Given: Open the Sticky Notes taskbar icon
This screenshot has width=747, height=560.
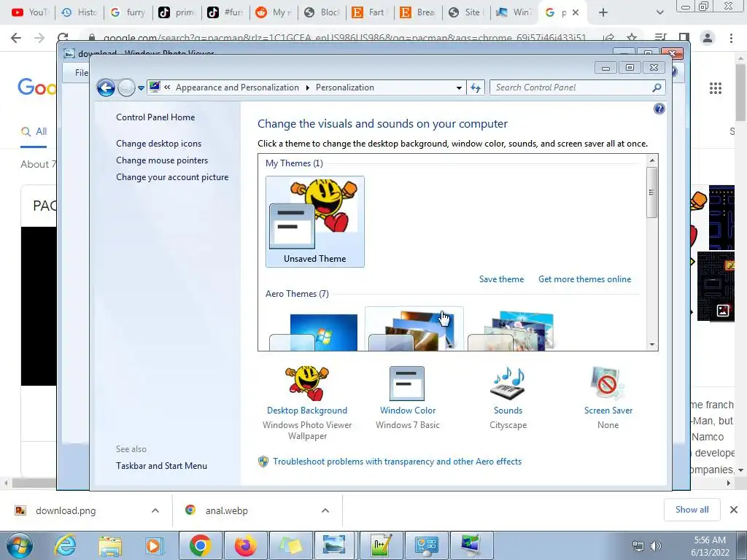Looking at the screenshot, I should pyautogui.click(x=290, y=545).
